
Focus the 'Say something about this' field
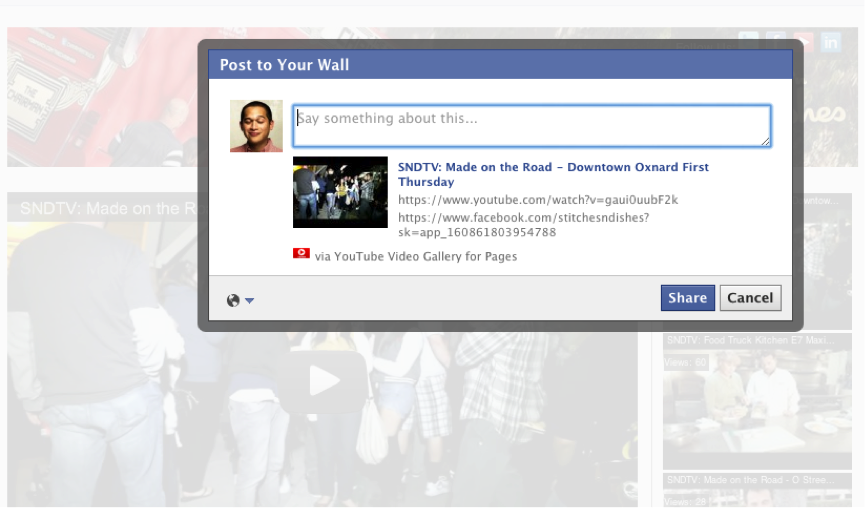coord(531,126)
